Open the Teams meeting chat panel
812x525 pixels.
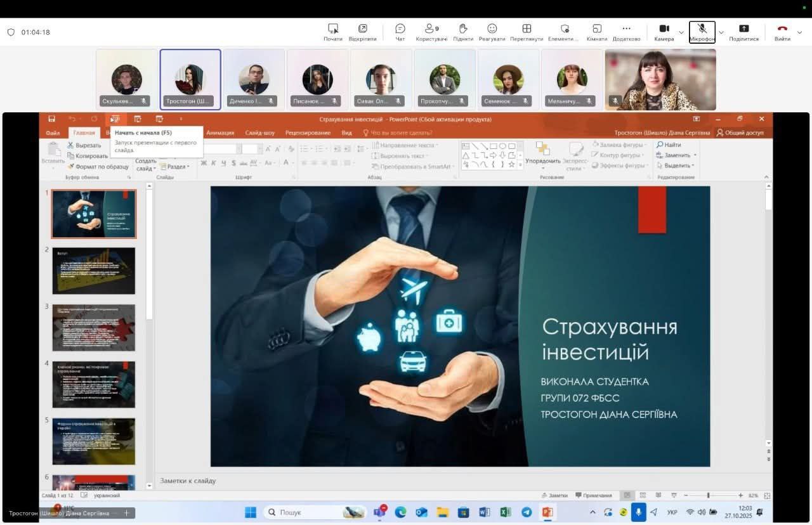pyautogui.click(x=400, y=32)
